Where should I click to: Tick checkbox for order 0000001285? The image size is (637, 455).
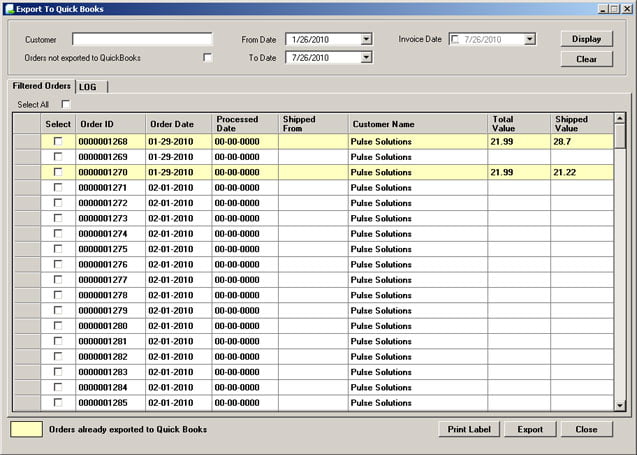pyautogui.click(x=58, y=402)
